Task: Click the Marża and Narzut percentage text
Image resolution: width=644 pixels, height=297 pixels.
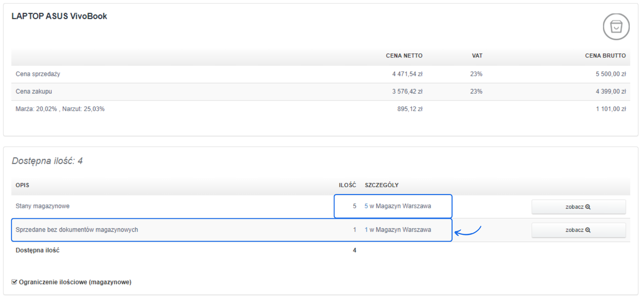Action: click(x=60, y=109)
